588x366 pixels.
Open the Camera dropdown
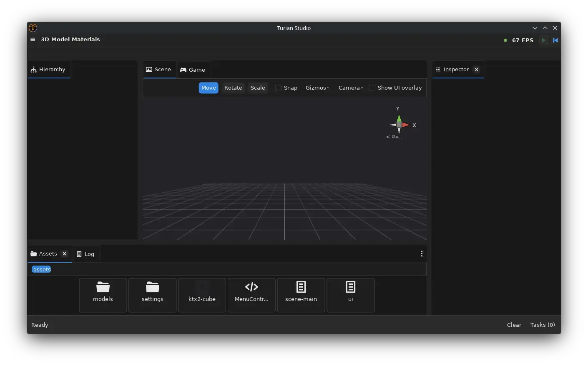point(351,88)
